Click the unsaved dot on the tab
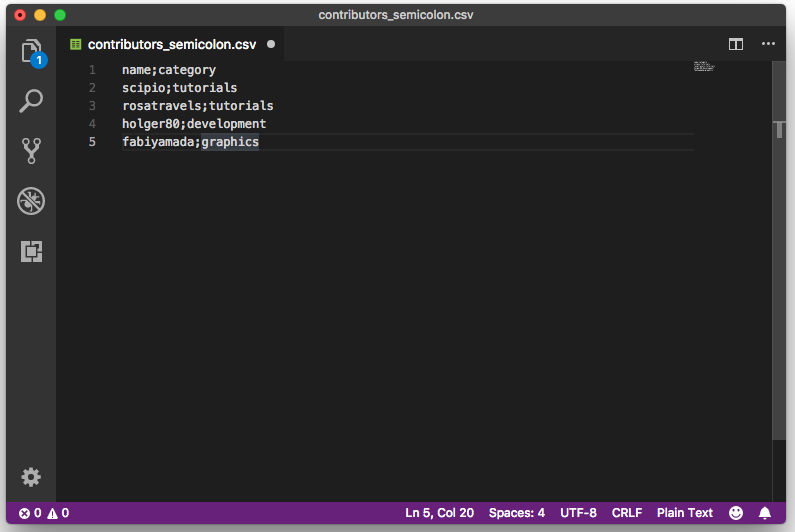Viewport: 795px width, 532px height. [271, 44]
